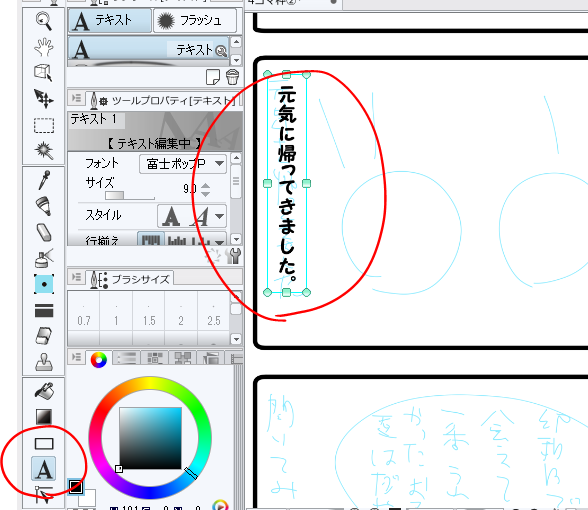Set 行揃え to third alignment option

pos(201,240)
